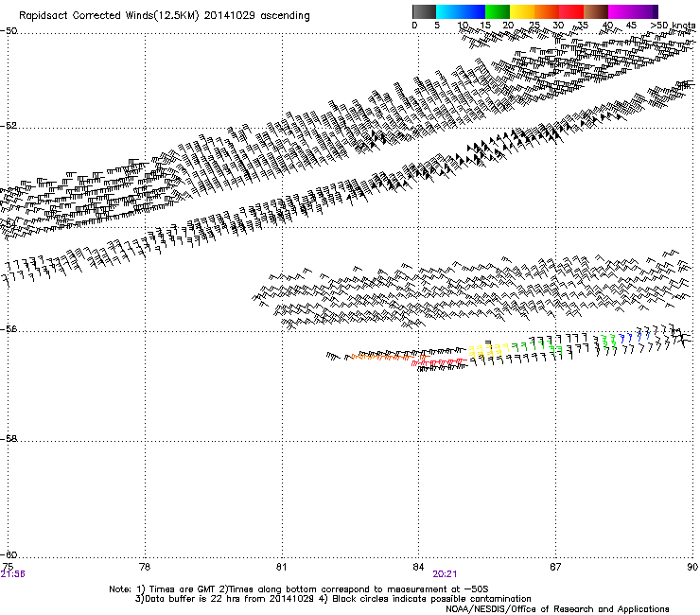The height and width of the screenshot is (615, 700).
Task: Click the '45' legend scale label
Action: click(x=631, y=26)
